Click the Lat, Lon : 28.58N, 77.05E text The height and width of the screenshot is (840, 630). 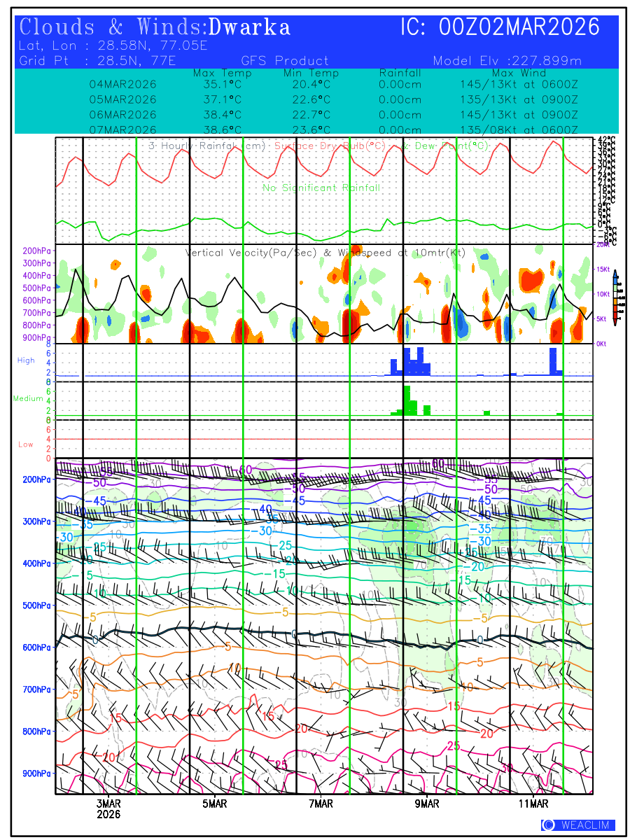pos(113,46)
